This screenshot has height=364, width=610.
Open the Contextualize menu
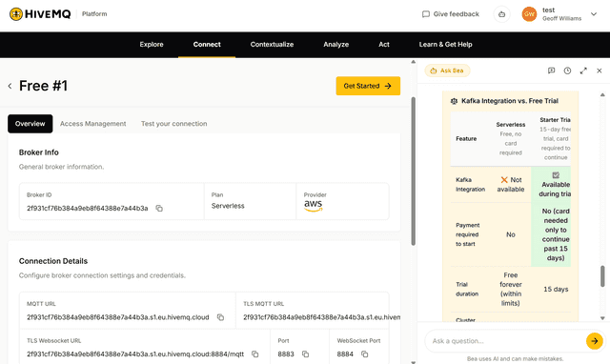(272, 45)
